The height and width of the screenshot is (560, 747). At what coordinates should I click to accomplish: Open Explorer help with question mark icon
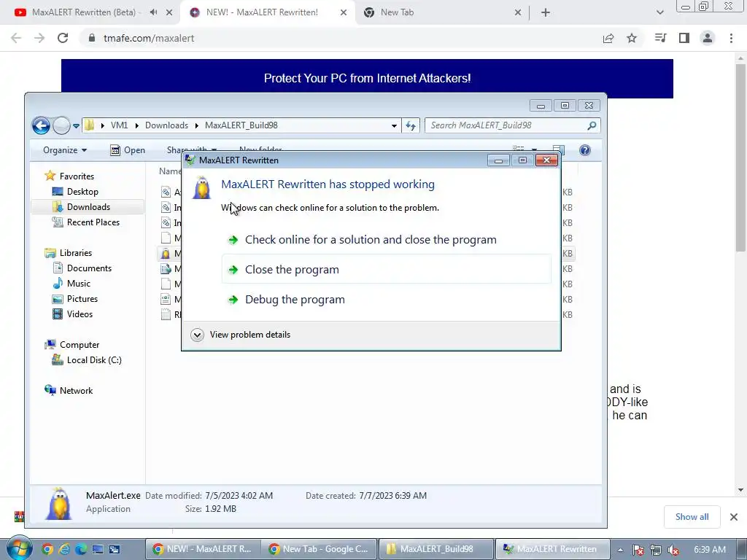[x=584, y=150]
